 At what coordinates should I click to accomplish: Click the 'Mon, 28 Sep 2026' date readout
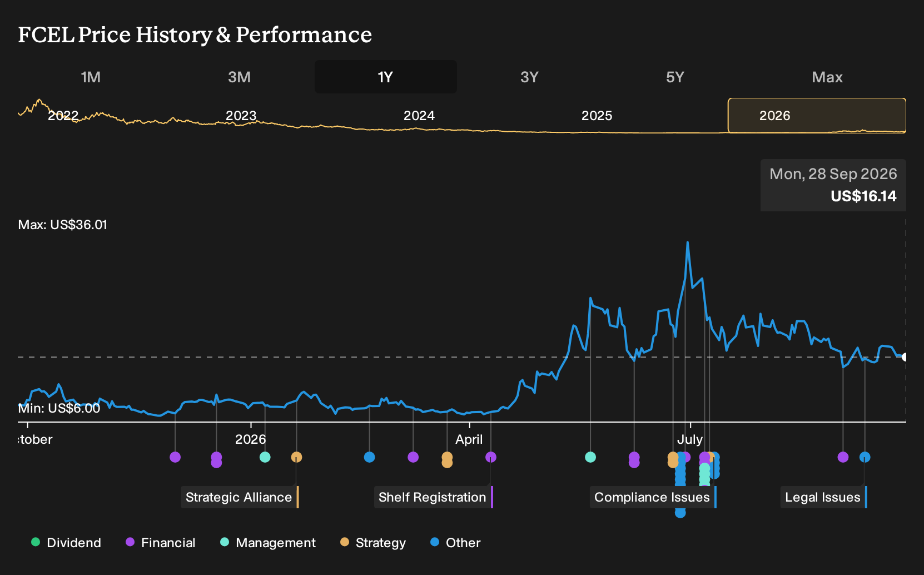[x=833, y=174]
